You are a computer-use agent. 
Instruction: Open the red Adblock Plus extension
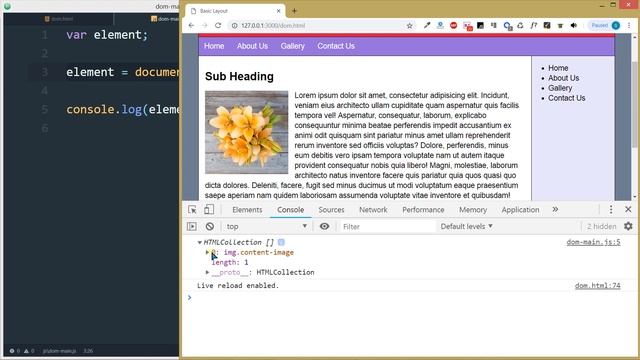point(453,25)
